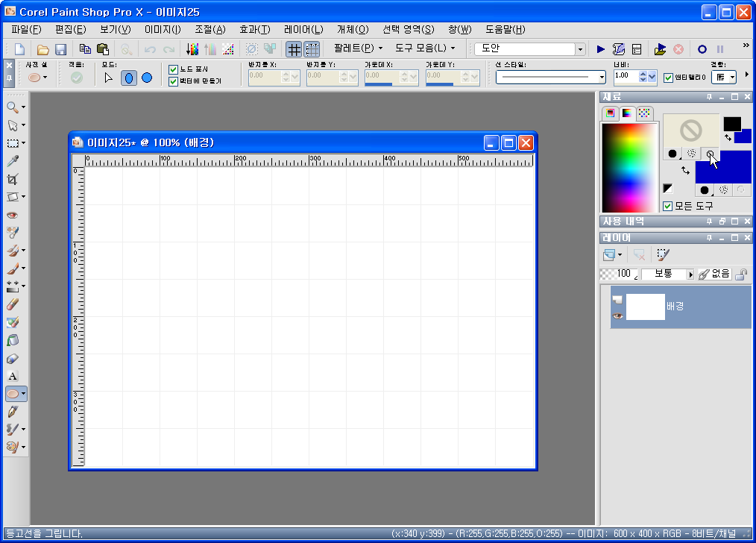
Task: Toggle the 모든 도구 checkbox
Action: point(668,206)
